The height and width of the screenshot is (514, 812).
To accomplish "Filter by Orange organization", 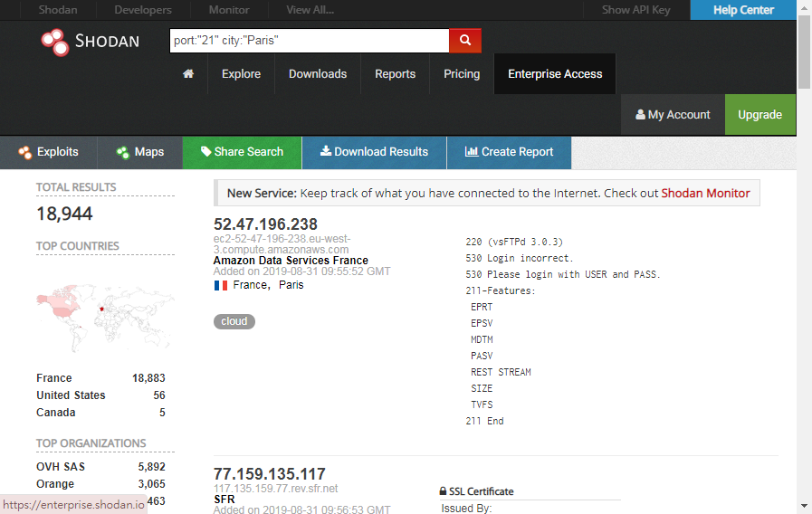I will pos(55,484).
